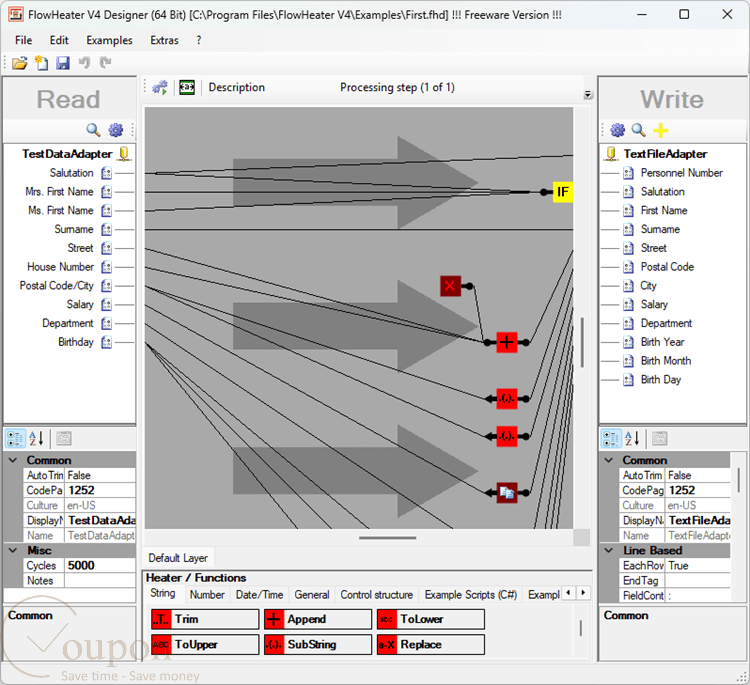The width and height of the screenshot is (750, 685).
Task: Open Read adapter settings gear icon
Action: tap(116, 130)
